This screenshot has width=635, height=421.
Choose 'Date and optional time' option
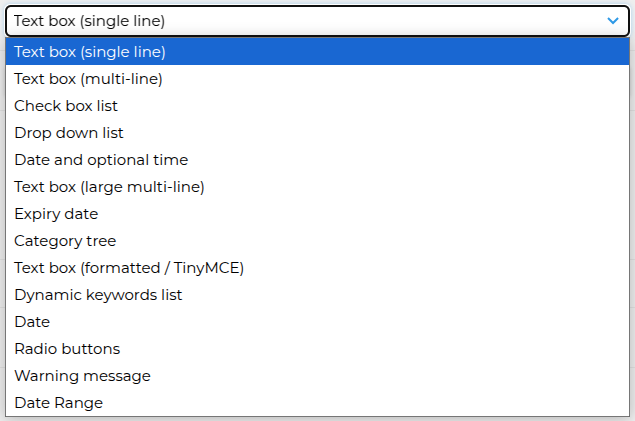101,160
